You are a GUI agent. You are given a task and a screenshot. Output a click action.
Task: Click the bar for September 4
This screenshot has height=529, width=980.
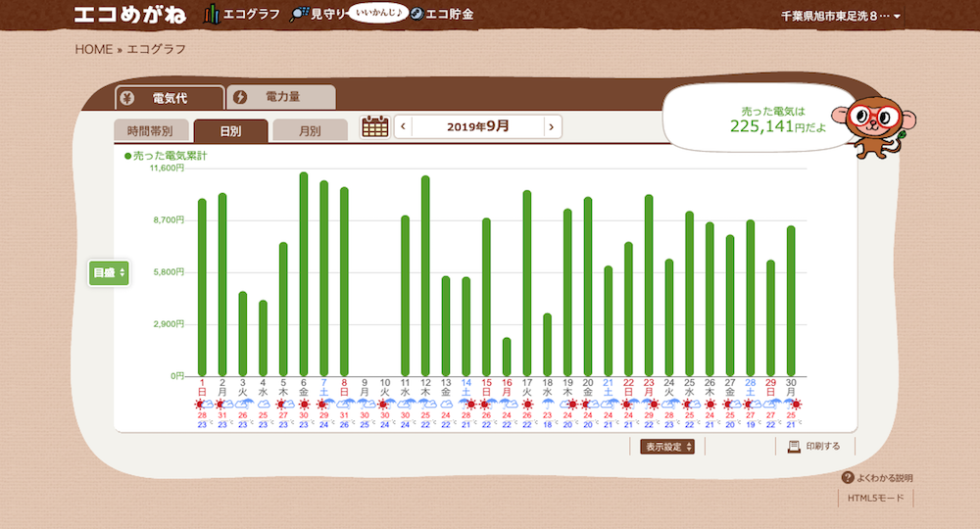click(x=263, y=339)
